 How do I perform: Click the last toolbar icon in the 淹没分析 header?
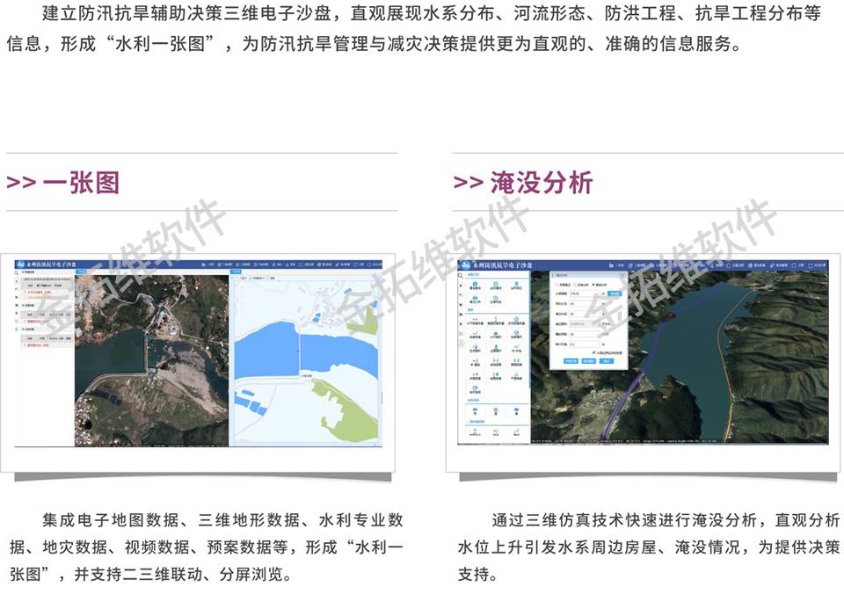tap(817, 263)
